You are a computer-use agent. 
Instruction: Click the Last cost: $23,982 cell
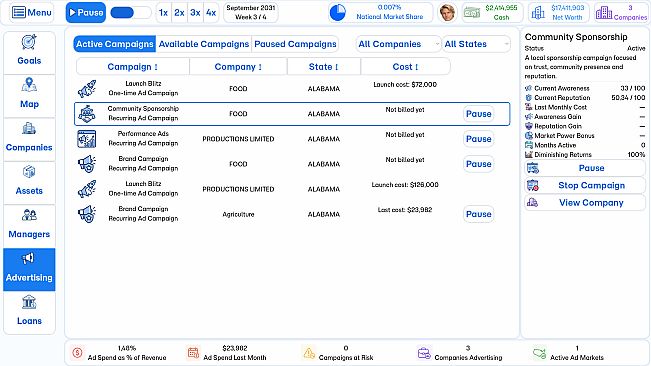(x=405, y=210)
